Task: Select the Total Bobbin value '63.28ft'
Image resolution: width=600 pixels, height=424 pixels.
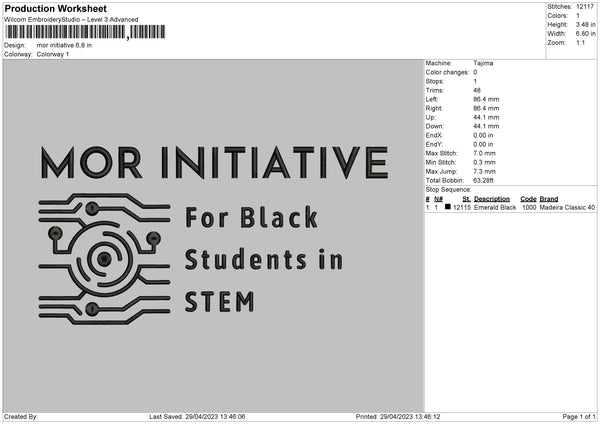Action: (x=483, y=181)
